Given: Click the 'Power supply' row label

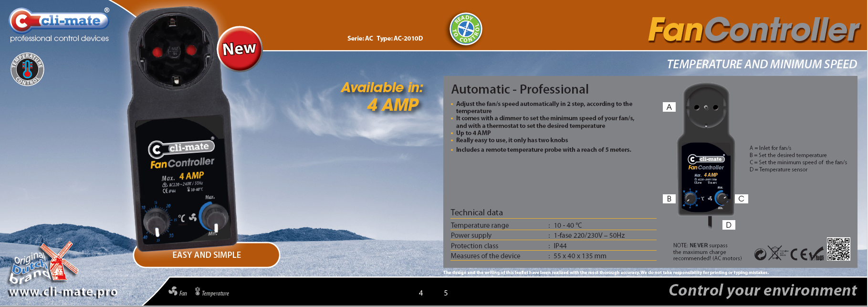Looking at the screenshot, I should tap(471, 235).
